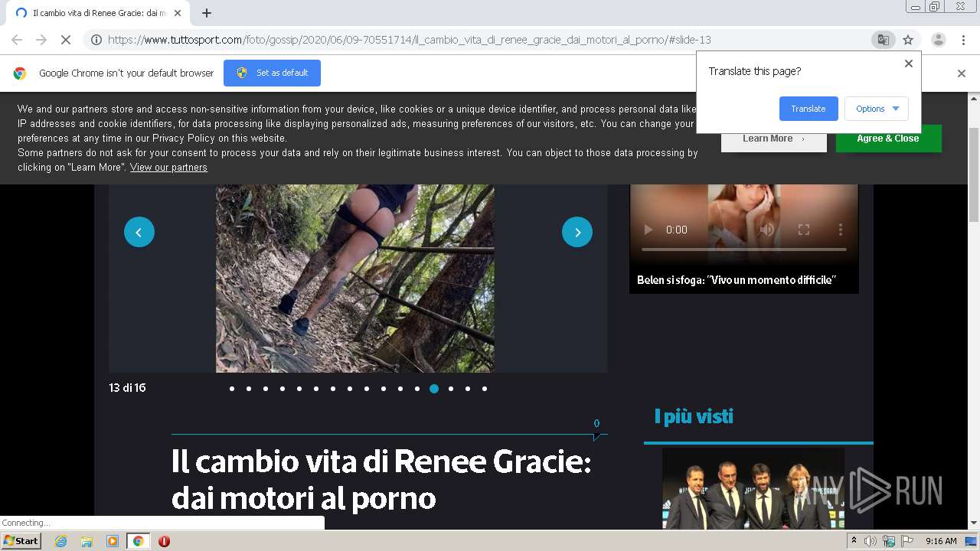Select the eighth gallery slide dot
Image resolution: width=980 pixels, height=551 pixels.
pyautogui.click(x=350, y=389)
